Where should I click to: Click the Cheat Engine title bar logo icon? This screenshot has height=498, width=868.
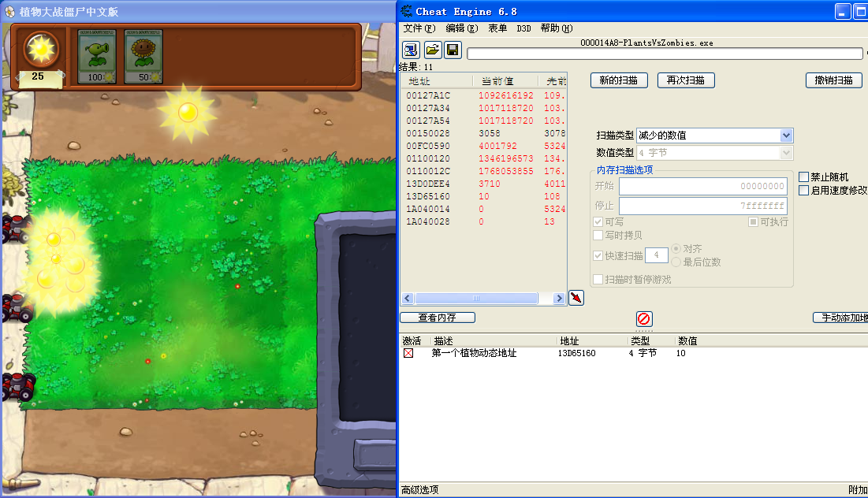click(407, 11)
